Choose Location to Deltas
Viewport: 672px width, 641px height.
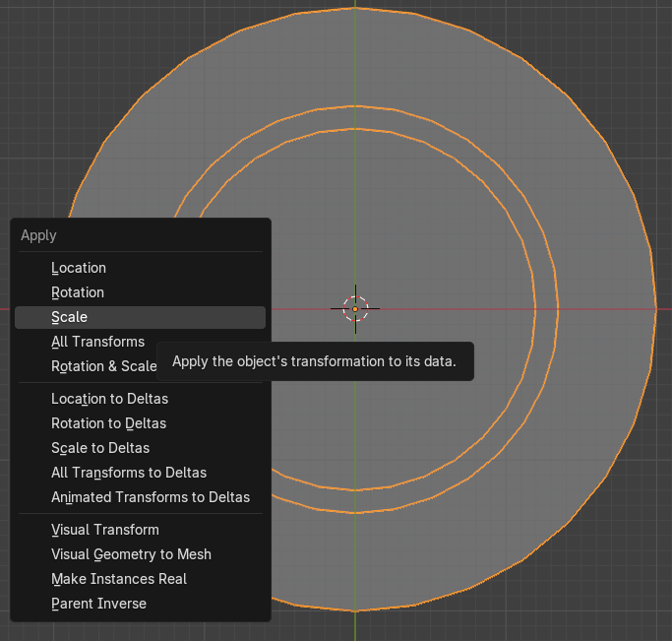pyautogui.click(x=109, y=399)
